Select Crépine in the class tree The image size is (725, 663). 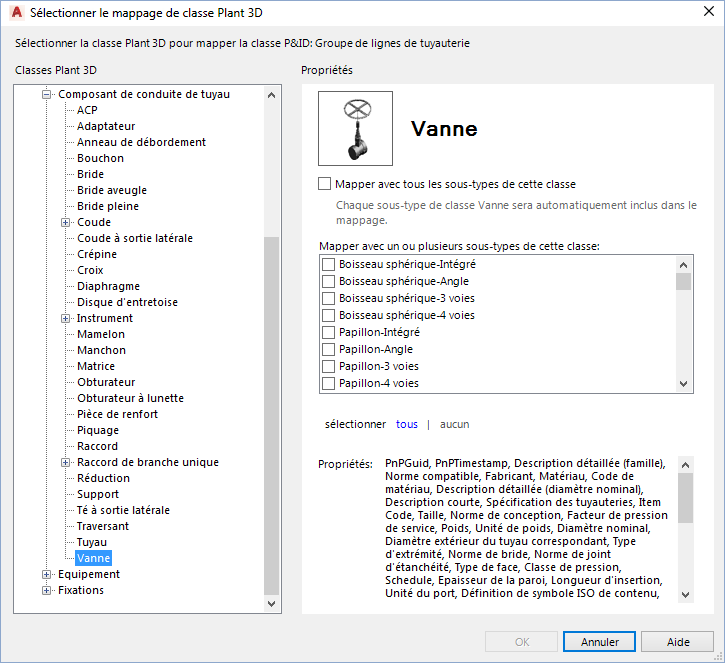[x=97, y=254]
